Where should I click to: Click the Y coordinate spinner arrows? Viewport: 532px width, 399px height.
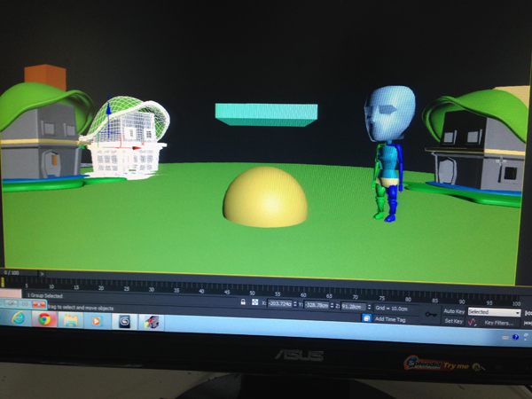click(x=332, y=305)
